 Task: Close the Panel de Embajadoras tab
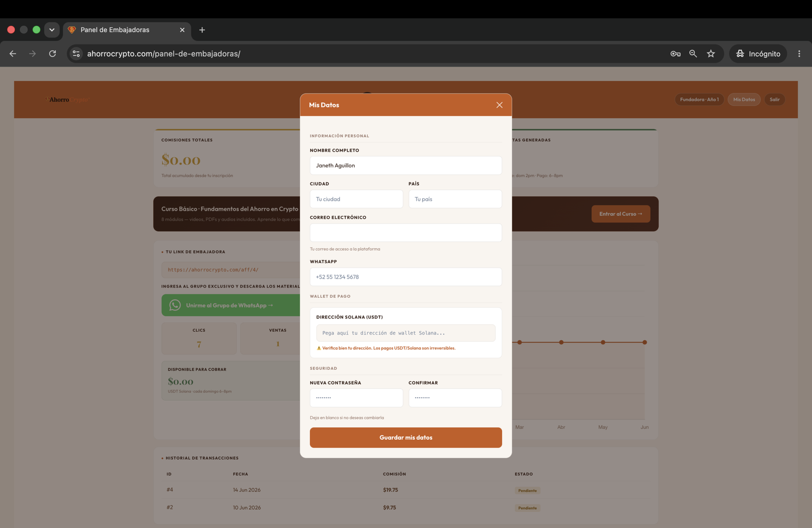(182, 30)
